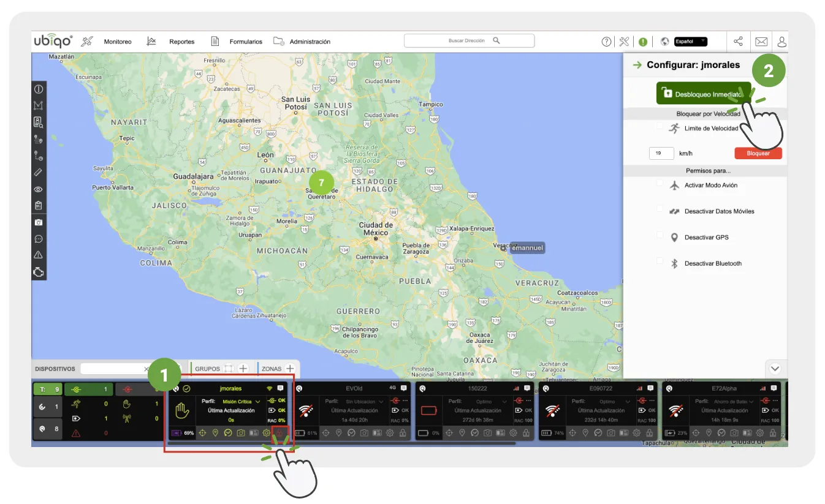Add a new zone with ZONAS plus button
The image size is (825, 504).
pyautogui.click(x=290, y=369)
